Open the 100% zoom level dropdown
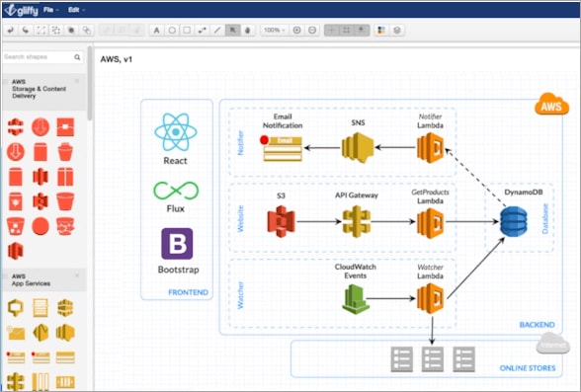The width and height of the screenshot is (581, 392). (275, 30)
